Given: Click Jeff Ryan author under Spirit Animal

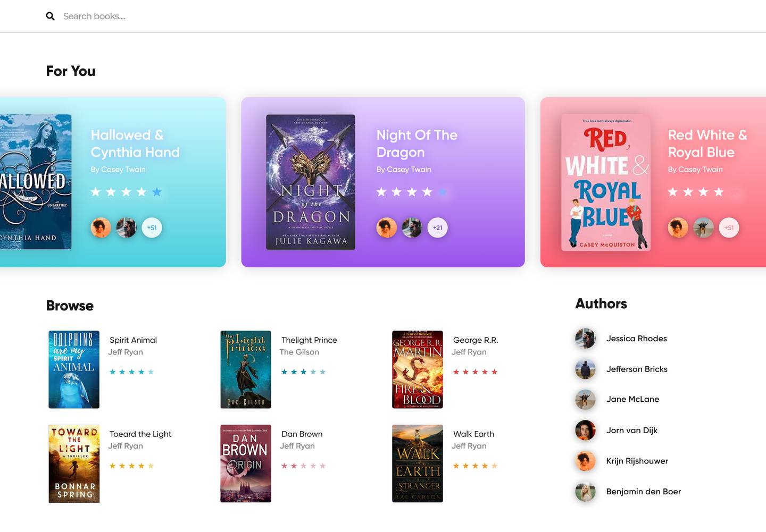Looking at the screenshot, I should pos(126,352).
